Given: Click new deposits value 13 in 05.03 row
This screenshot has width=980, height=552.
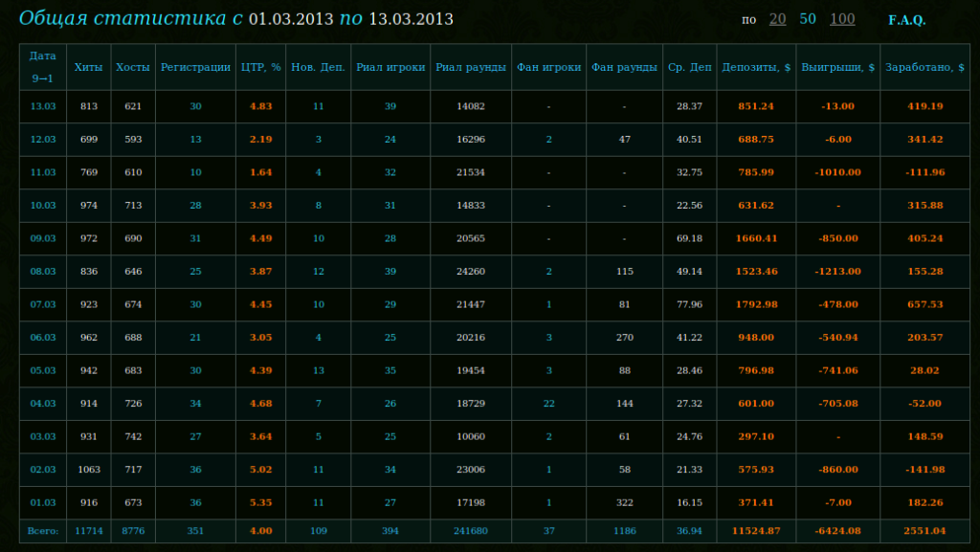Looking at the screenshot, I should tap(318, 371).
